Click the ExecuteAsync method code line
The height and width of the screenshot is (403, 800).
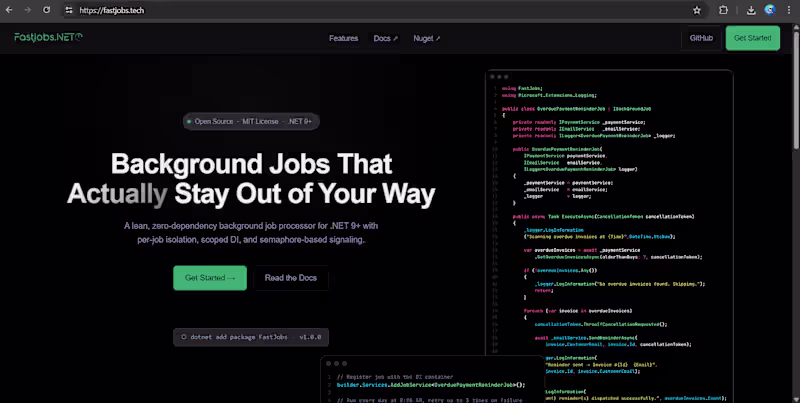[x=603, y=216]
